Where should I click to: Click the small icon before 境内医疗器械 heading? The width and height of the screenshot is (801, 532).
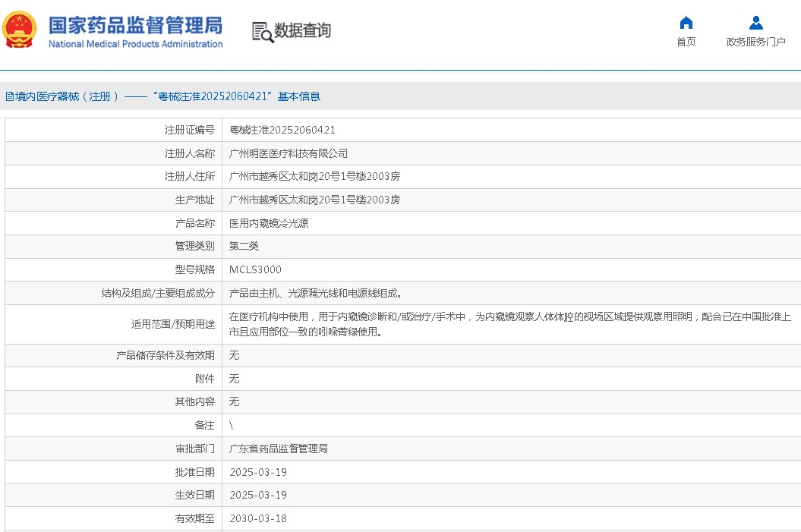[9, 96]
